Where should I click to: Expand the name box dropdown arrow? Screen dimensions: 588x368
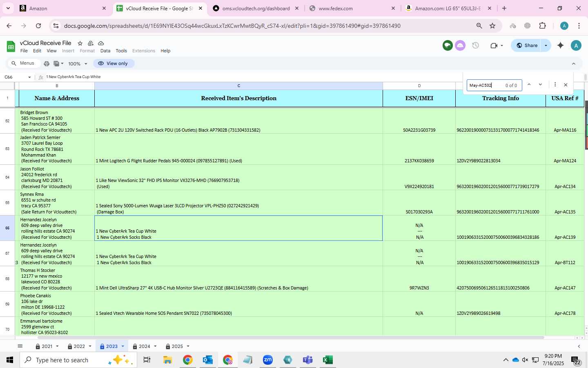coord(29,77)
